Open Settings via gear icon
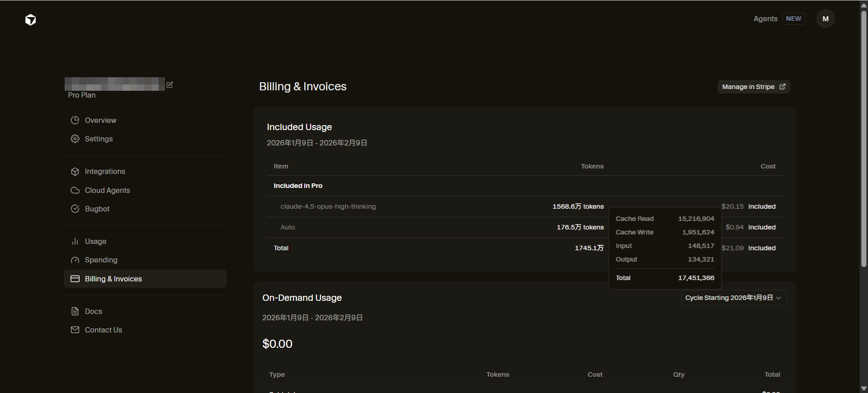Screen dimensions: 868x393 [x=75, y=139]
